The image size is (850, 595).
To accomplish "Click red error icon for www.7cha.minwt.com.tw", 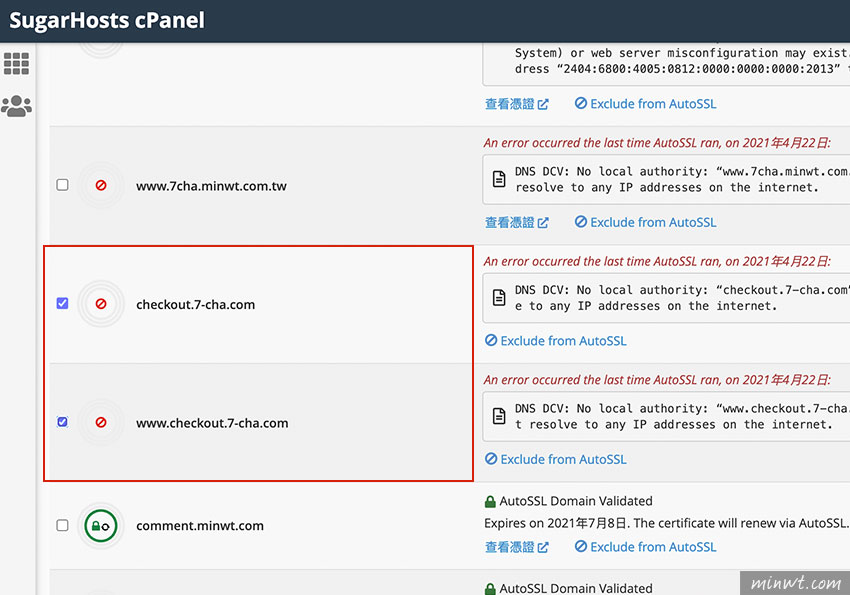I will pos(101,185).
